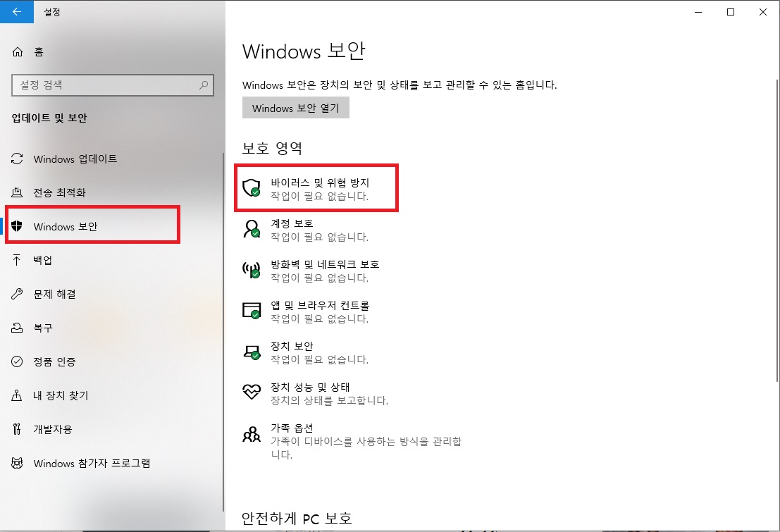Click the 안전하게 PC 보호 heading
This screenshot has height=532, width=780.
[x=297, y=518]
